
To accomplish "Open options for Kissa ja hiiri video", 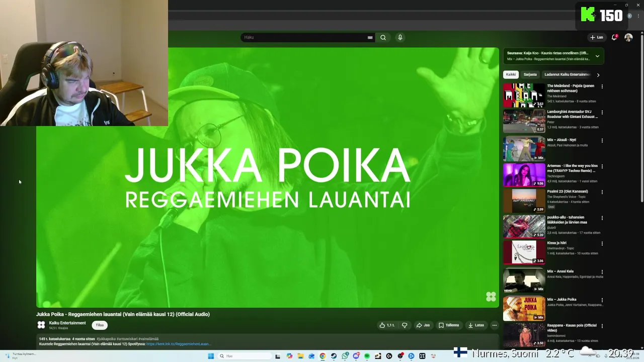I will (x=602, y=243).
